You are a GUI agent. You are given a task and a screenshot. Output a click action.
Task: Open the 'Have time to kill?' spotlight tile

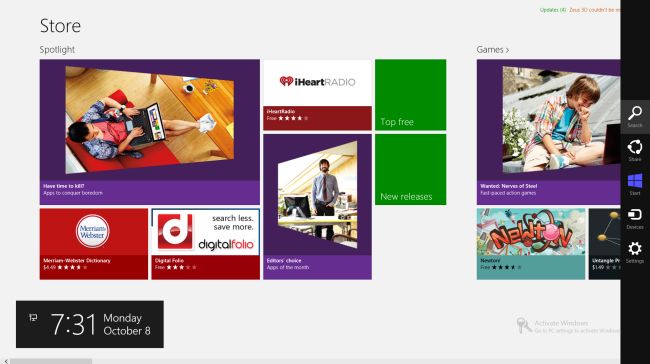(150, 132)
